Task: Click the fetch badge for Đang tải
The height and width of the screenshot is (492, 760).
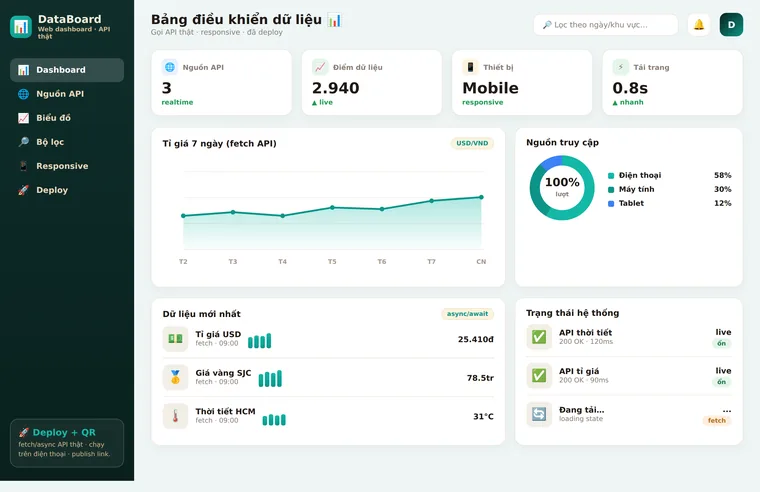Action: pyautogui.click(x=717, y=420)
